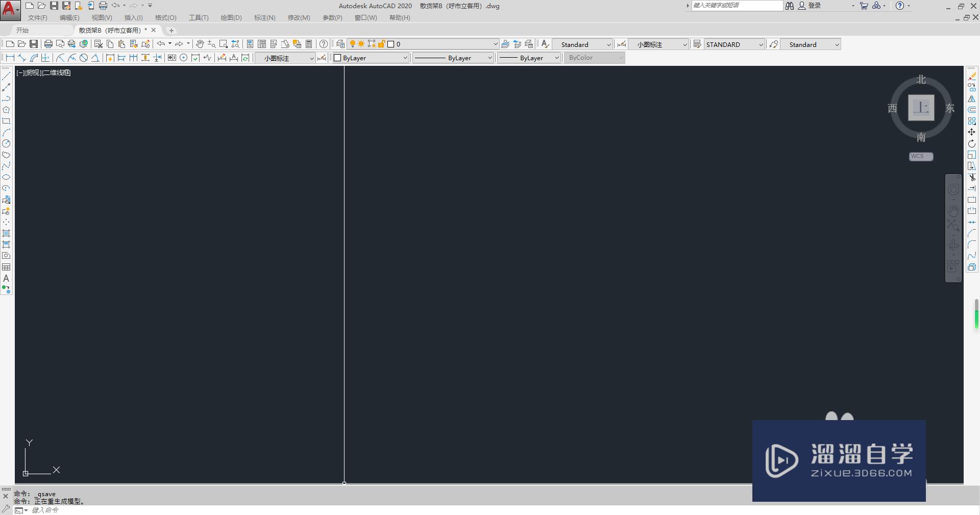
Task: Select the Rectangle draw tool in left toolbar
Action: tap(6, 121)
